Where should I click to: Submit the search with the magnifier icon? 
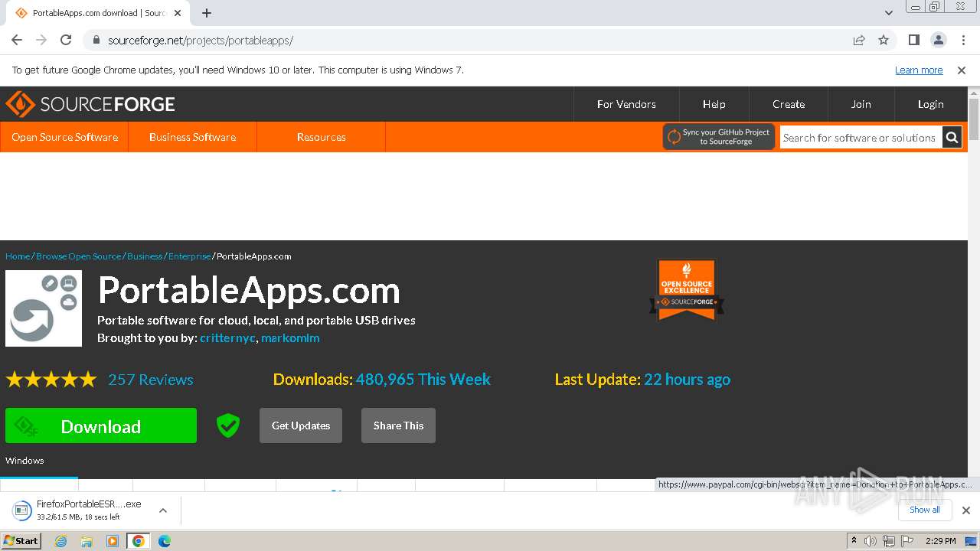[x=952, y=138]
